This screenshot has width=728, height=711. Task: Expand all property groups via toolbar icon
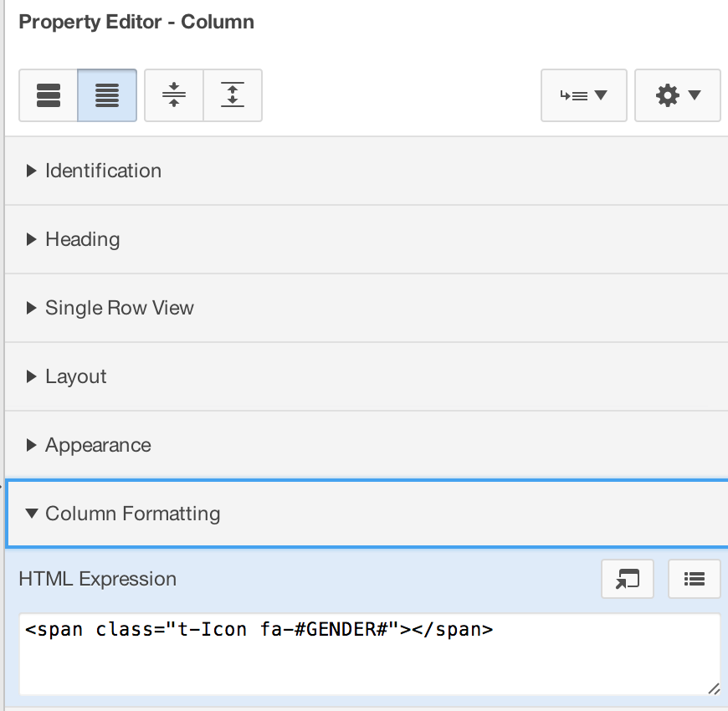[x=233, y=95]
